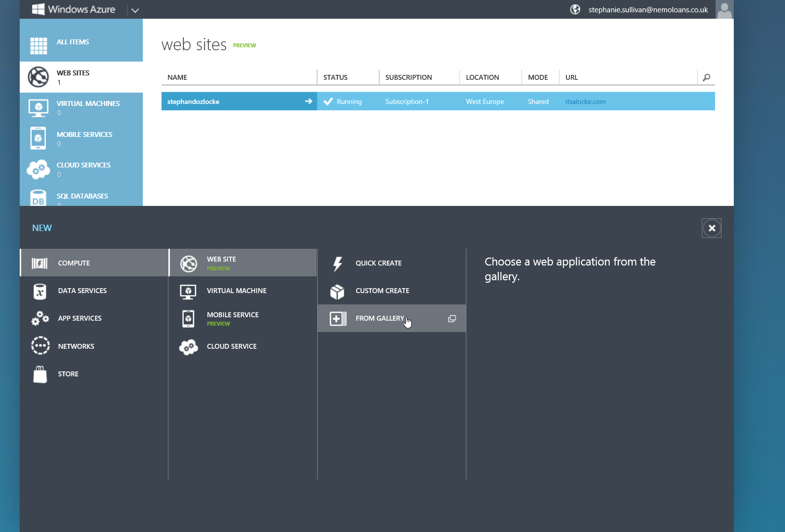Image resolution: width=785 pixels, height=532 pixels.
Task: Select Mobile Service preview option
Action: [x=232, y=318]
